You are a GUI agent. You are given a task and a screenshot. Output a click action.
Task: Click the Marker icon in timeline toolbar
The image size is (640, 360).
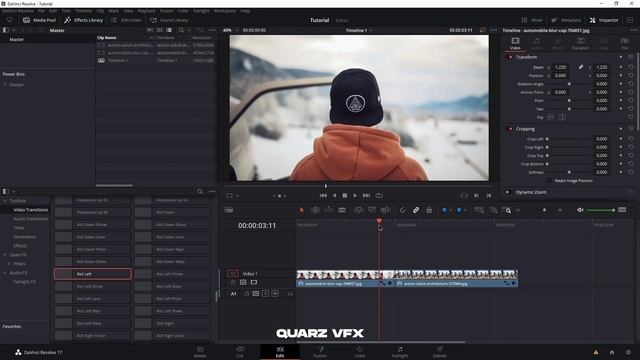pos(459,210)
